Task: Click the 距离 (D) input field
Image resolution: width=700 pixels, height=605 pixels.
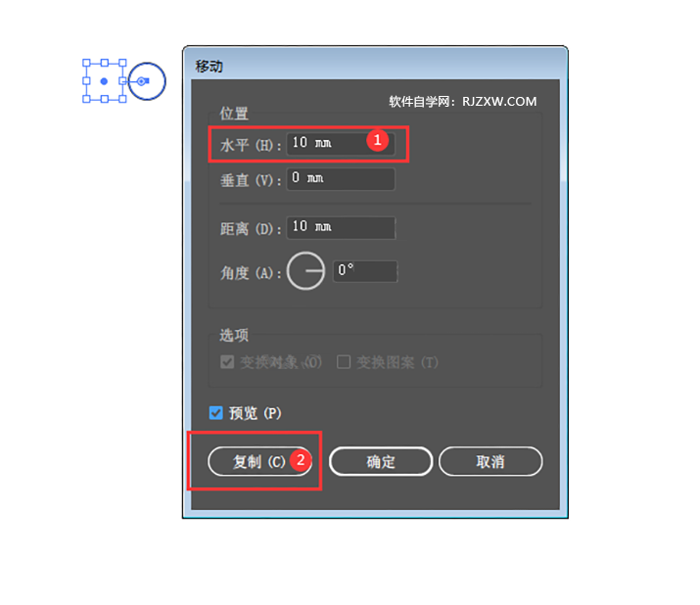Action: point(341,228)
